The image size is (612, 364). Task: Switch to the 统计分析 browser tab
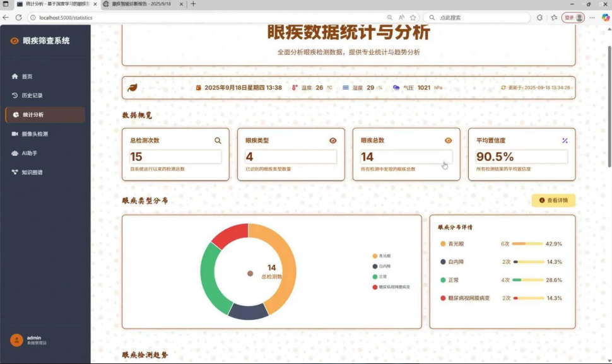coord(57,4)
